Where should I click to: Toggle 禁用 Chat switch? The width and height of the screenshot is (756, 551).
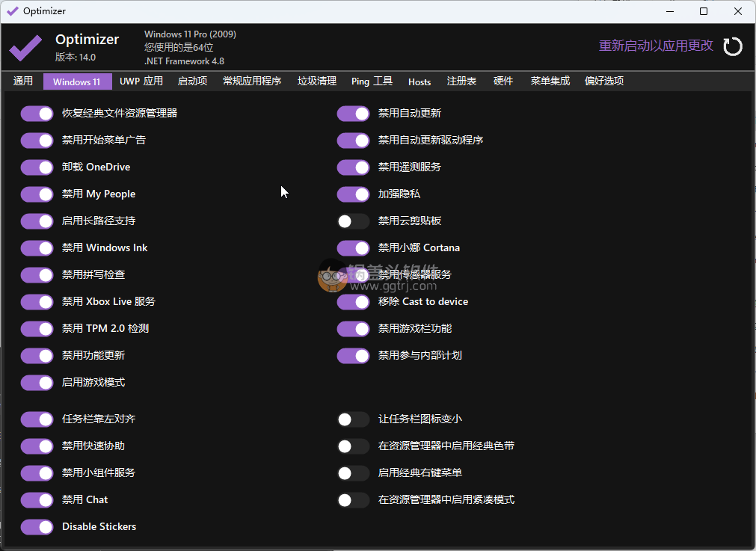point(37,500)
